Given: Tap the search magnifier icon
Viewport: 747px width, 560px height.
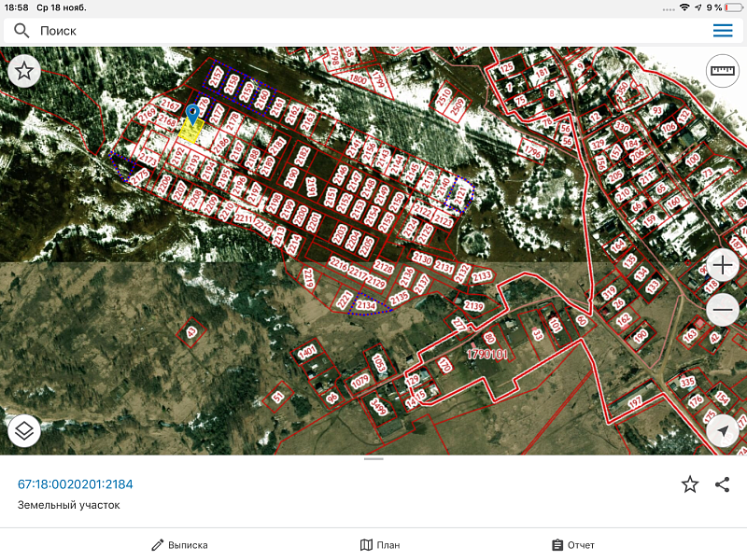Looking at the screenshot, I should coord(21,31).
